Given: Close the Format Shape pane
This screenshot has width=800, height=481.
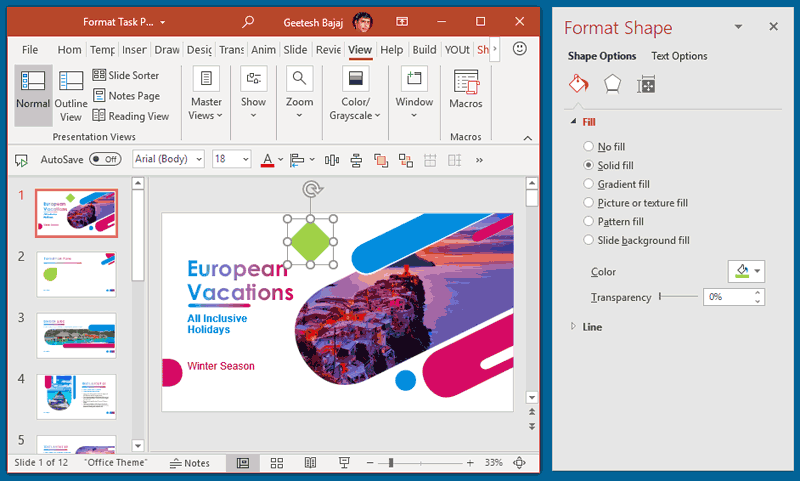Looking at the screenshot, I should point(773,27).
